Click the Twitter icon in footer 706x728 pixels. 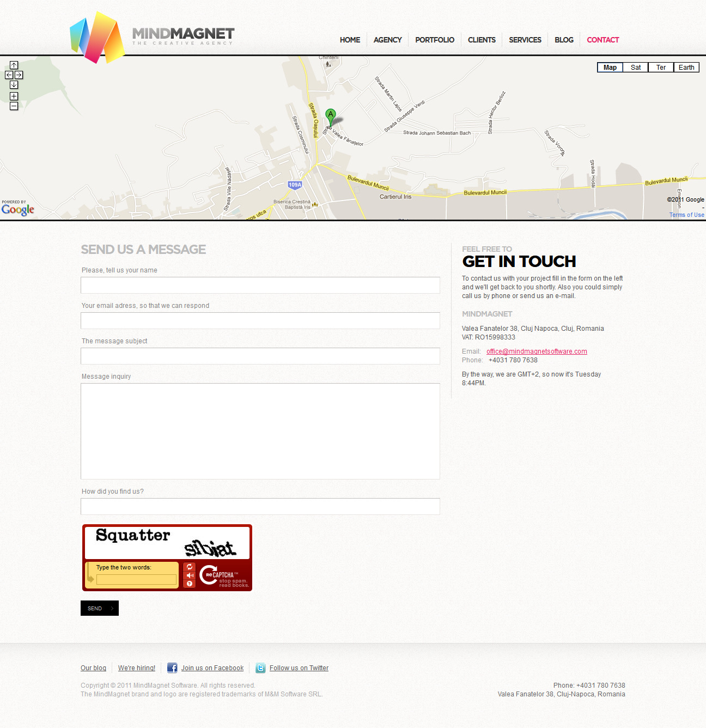(260, 668)
